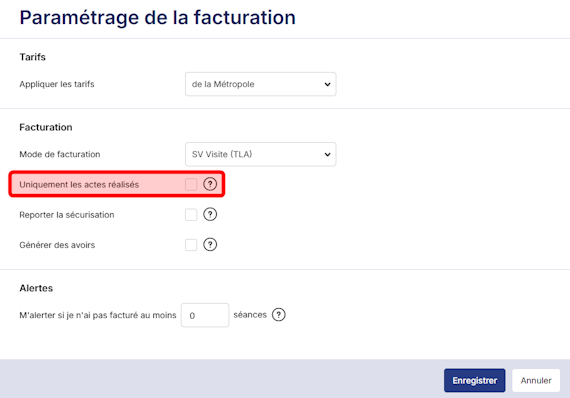Open help icon beside Reporter la sécurisation
The image size is (570, 398).
pos(210,214)
